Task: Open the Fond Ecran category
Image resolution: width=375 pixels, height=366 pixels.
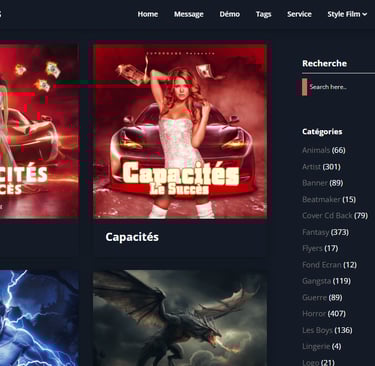Action: point(321,265)
